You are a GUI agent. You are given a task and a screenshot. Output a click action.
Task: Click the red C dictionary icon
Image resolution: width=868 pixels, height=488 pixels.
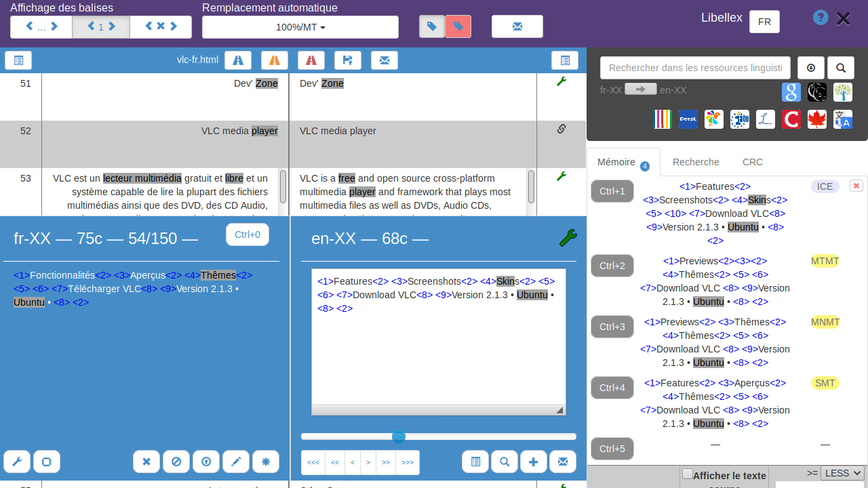[x=791, y=119]
